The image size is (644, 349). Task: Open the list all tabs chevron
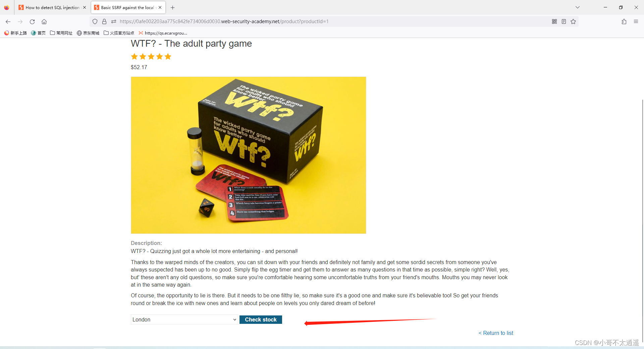point(577,7)
